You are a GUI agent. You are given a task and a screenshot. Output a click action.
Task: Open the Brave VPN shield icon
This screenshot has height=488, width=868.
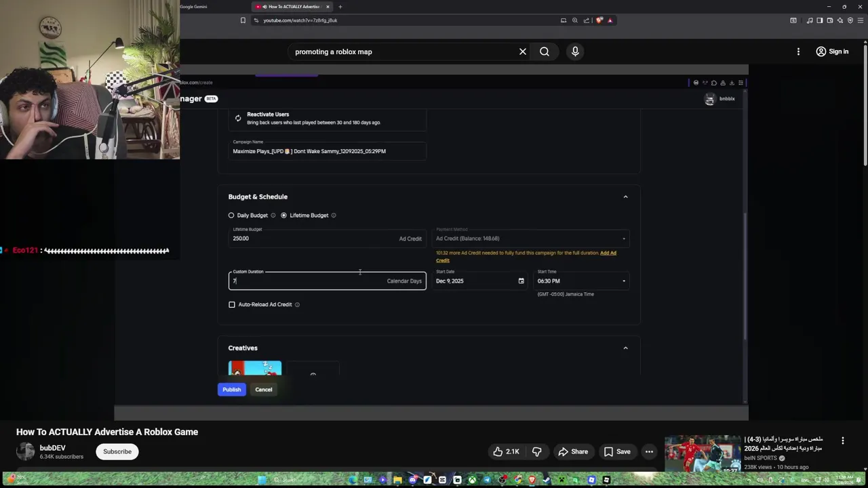point(850,20)
